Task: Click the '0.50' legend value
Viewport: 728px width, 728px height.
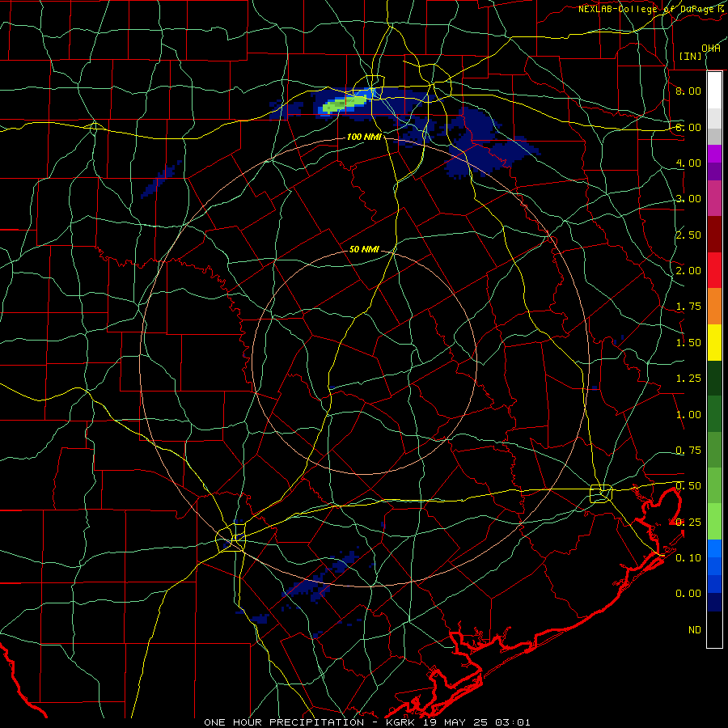Action: (x=688, y=486)
